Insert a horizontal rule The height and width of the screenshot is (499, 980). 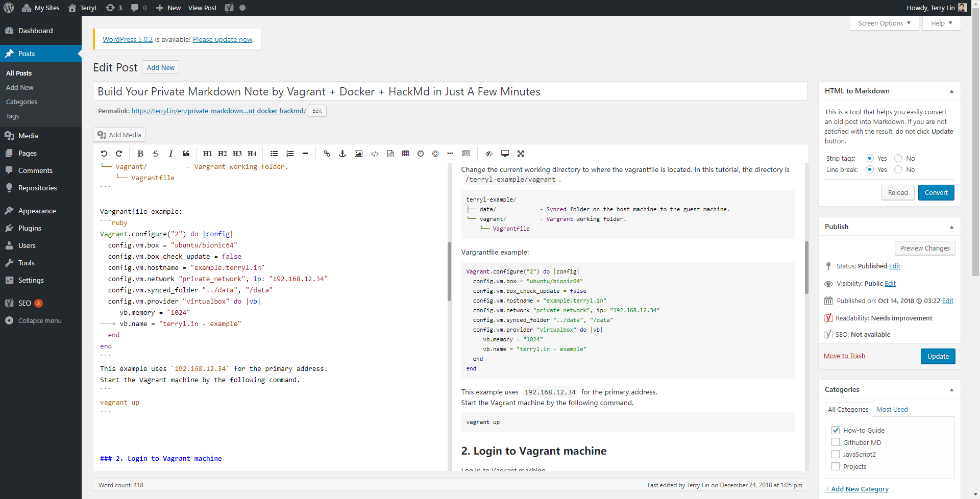pyautogui.click(x=305, y=154)
